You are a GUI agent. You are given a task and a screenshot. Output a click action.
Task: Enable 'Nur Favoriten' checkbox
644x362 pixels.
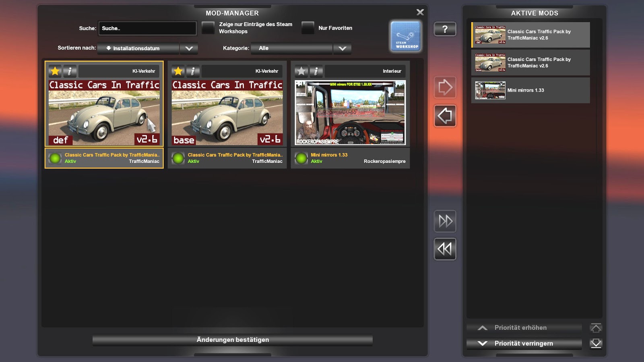[308, 28]
